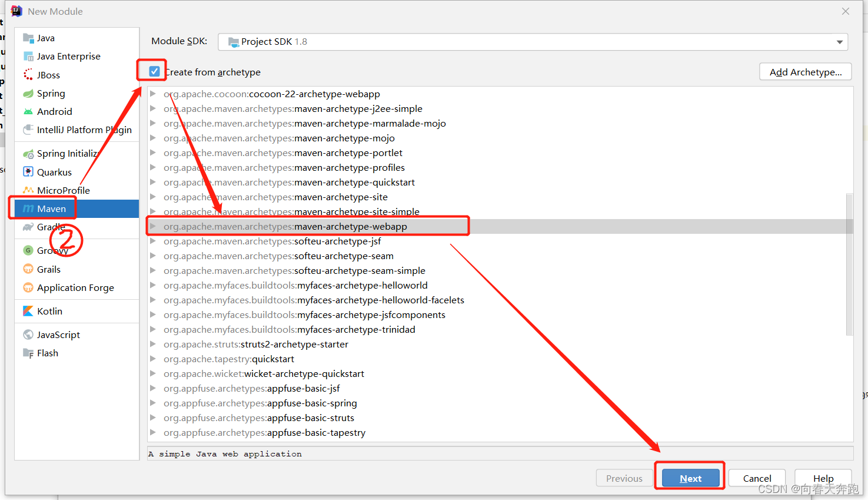Select Gradle module type

point(77,227)
